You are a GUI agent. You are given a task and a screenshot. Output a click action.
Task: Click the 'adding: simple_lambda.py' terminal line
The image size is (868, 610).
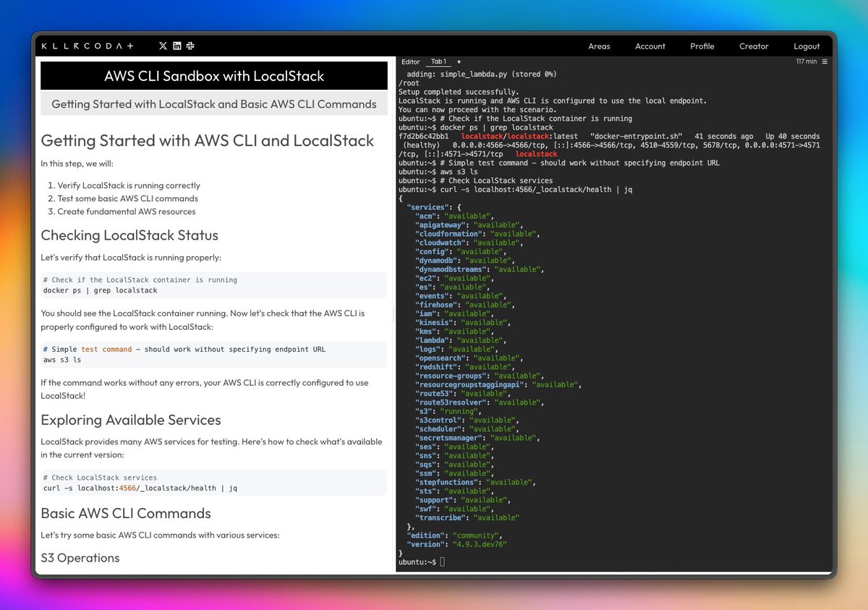pyautogui.click(x=481, y=74)
